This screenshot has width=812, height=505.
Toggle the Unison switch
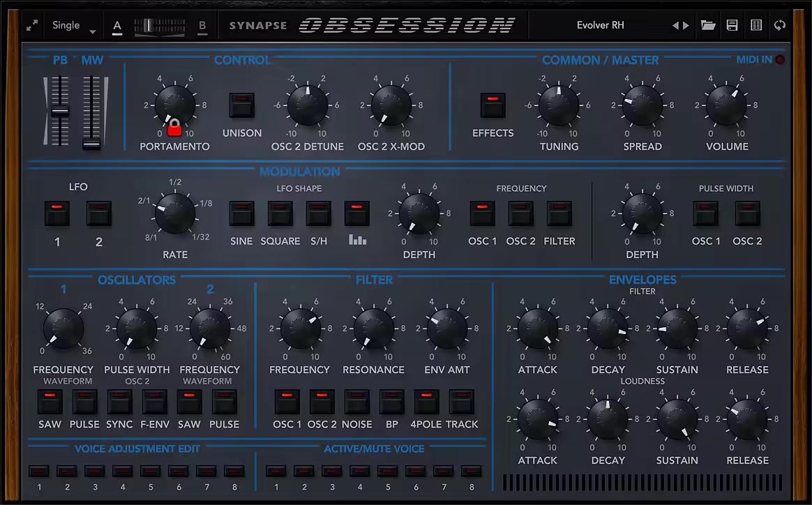tap(242, 105)
